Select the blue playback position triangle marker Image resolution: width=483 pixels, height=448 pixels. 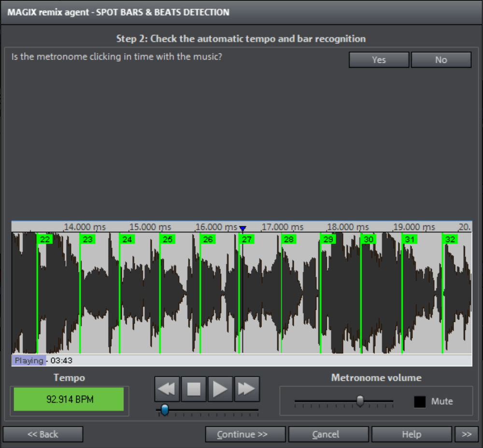(243, 228)
